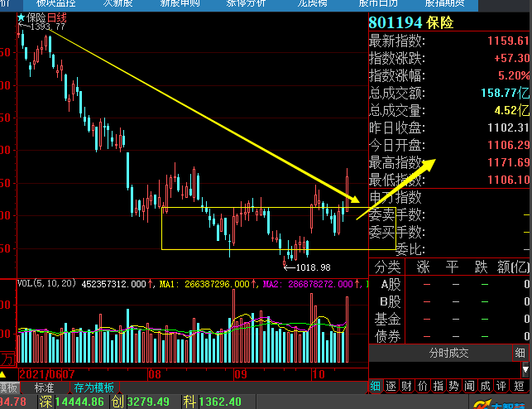Open the 股市日历 tab
This screenshot has width=532, height=409.
(x=378, y=3)
